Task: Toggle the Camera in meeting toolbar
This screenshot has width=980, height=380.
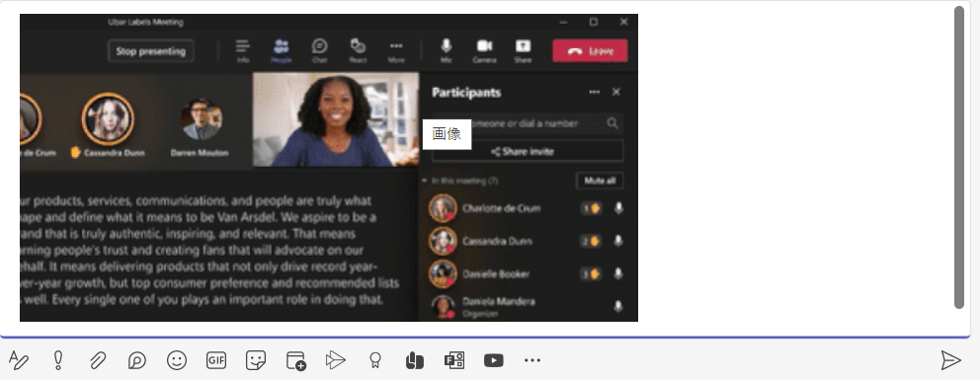Action: (484, 50)
